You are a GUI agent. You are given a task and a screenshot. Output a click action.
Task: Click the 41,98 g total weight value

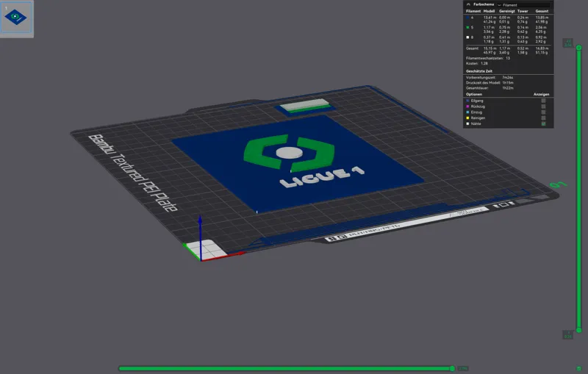click(x=542, y=22)
